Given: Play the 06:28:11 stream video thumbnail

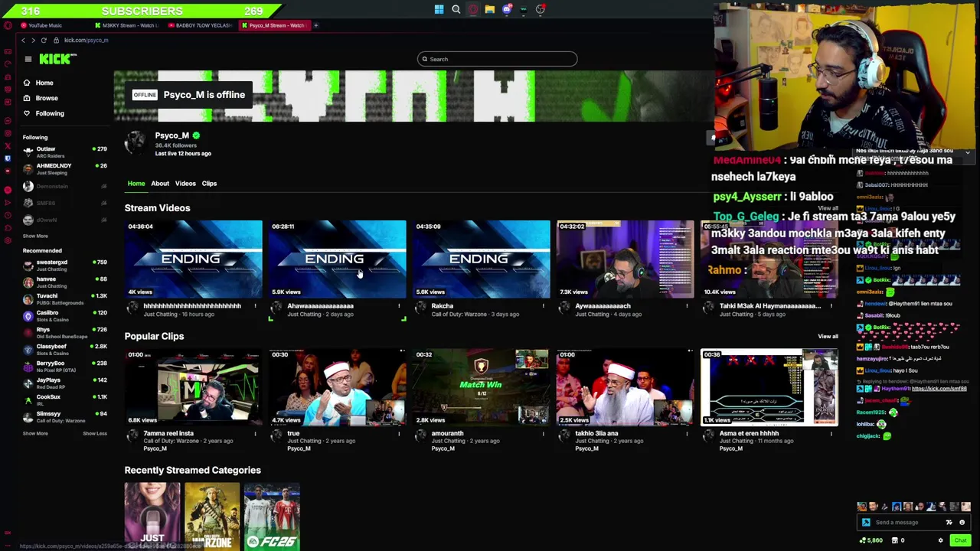Looking at the screenshot, I should [338, 259].
